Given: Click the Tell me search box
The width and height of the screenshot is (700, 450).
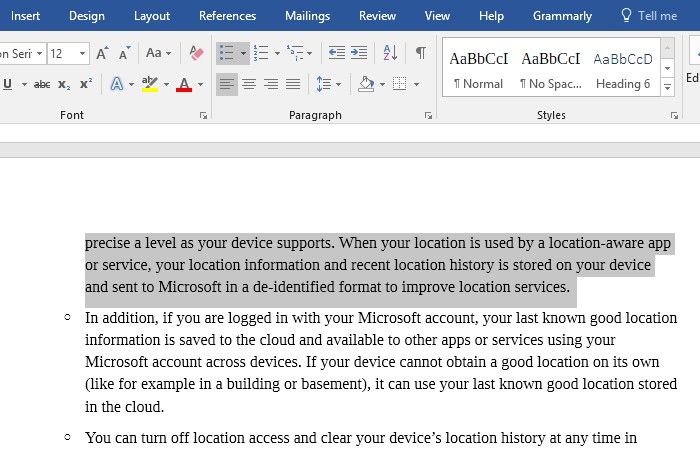Looking at the screenshot, I should point(648,16).
